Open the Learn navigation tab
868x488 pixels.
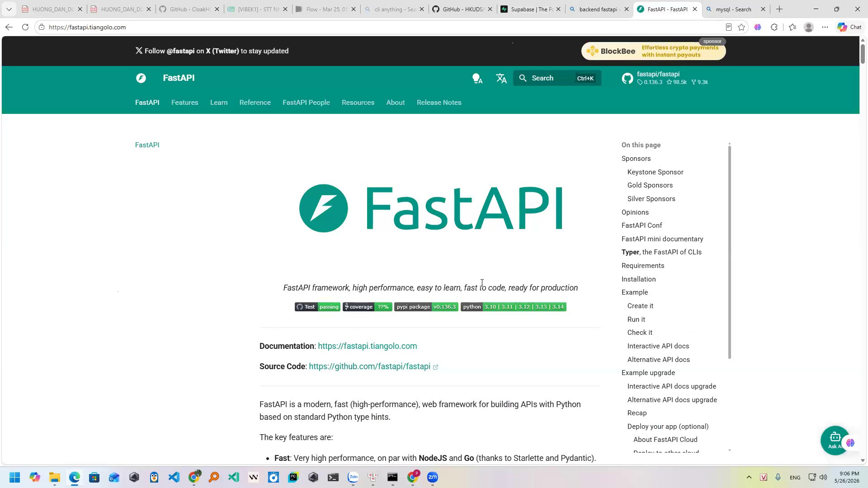219,103
